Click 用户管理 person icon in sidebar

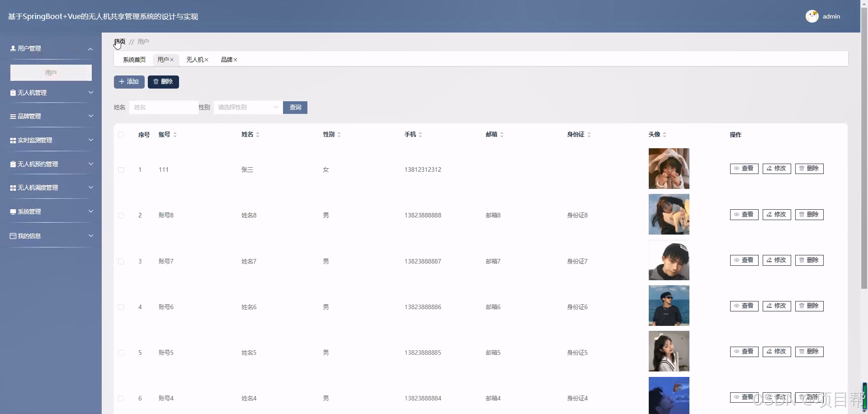(13, 48)
